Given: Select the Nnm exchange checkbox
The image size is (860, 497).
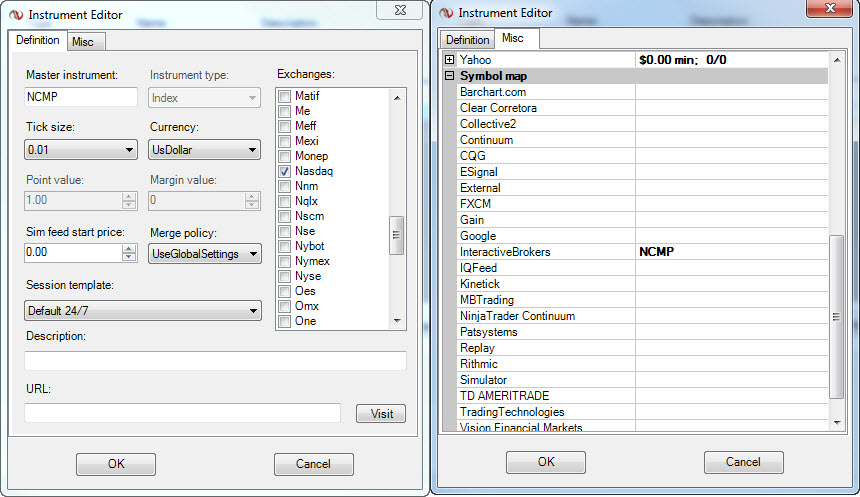Looking at the screenshot, I should click(284, 186).
